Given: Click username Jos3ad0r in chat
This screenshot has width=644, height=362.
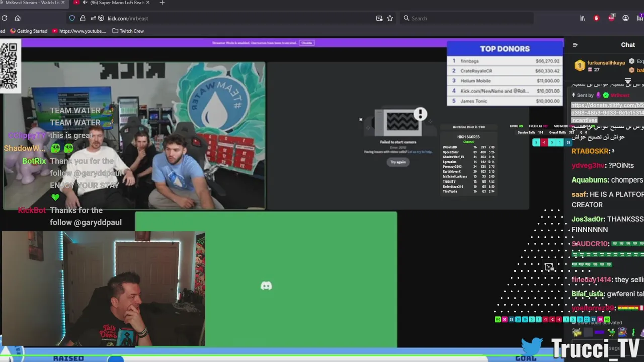Looking at the screenshot, I should point(588,219).
